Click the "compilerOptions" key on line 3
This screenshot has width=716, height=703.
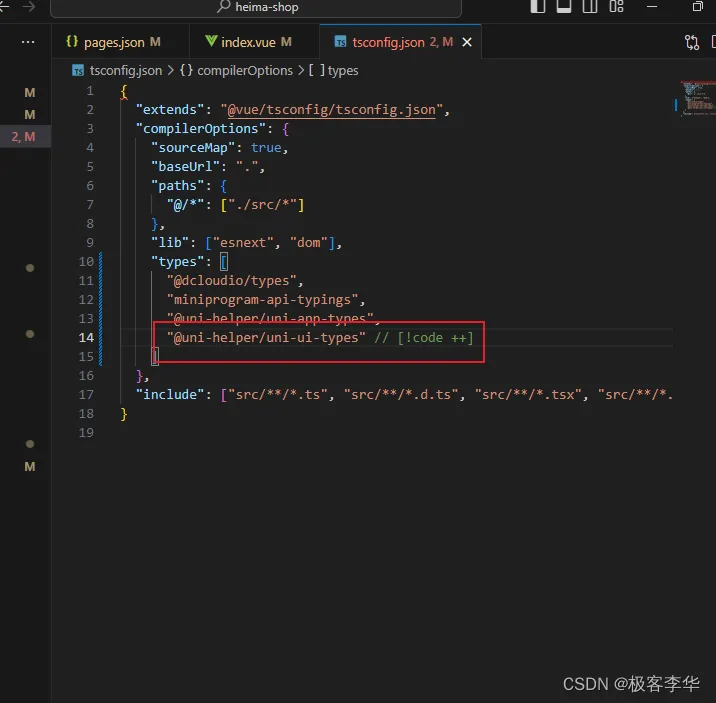coord(200,129)
